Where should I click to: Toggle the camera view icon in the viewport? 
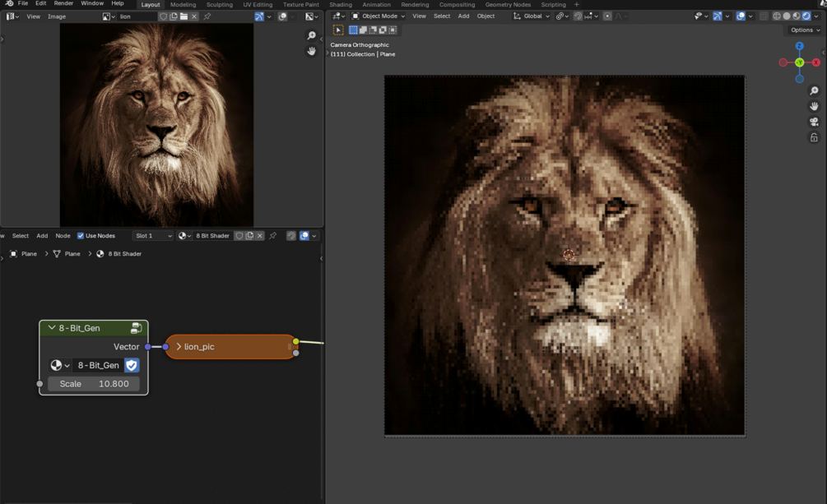point(814,122)
